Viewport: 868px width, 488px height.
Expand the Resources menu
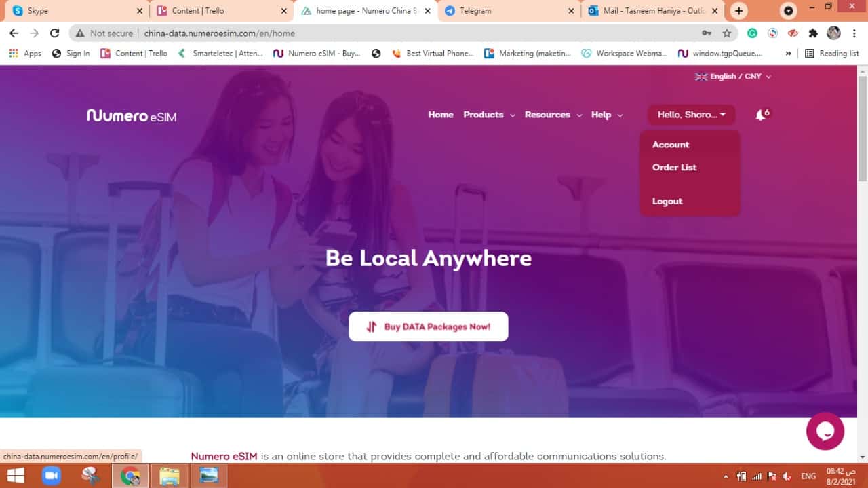[x=553, y=115]
